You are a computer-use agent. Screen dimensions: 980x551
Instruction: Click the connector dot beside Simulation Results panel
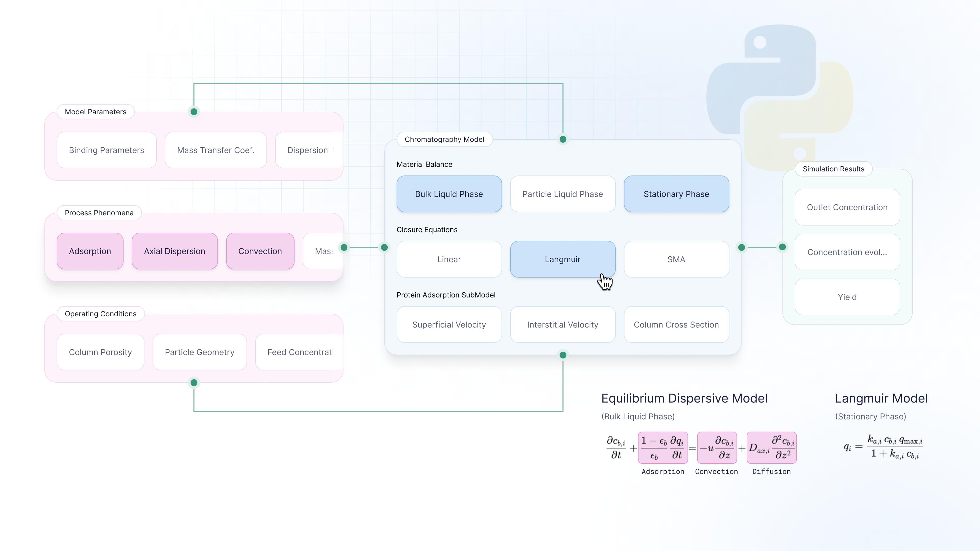point(782,247)
